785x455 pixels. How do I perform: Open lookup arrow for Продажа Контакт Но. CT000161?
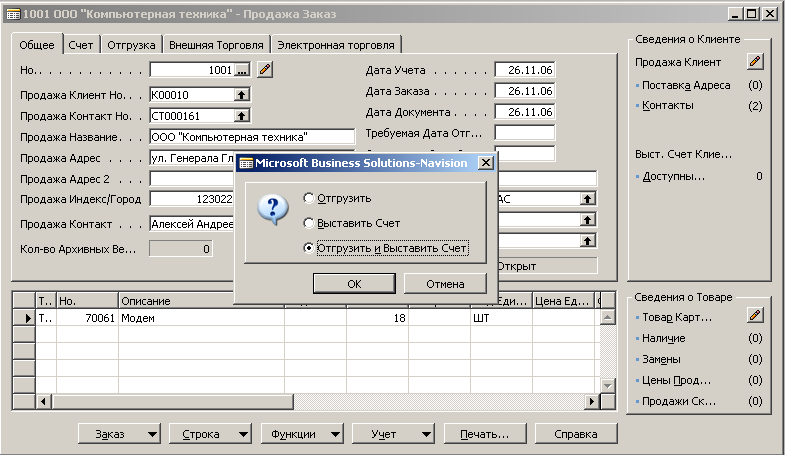242,116
